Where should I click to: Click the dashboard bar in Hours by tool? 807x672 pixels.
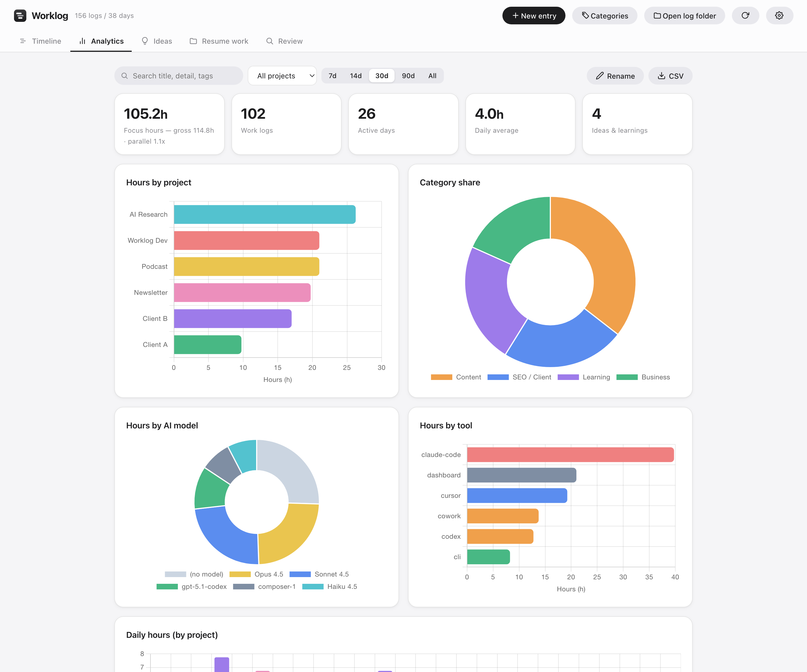point(521,475)
